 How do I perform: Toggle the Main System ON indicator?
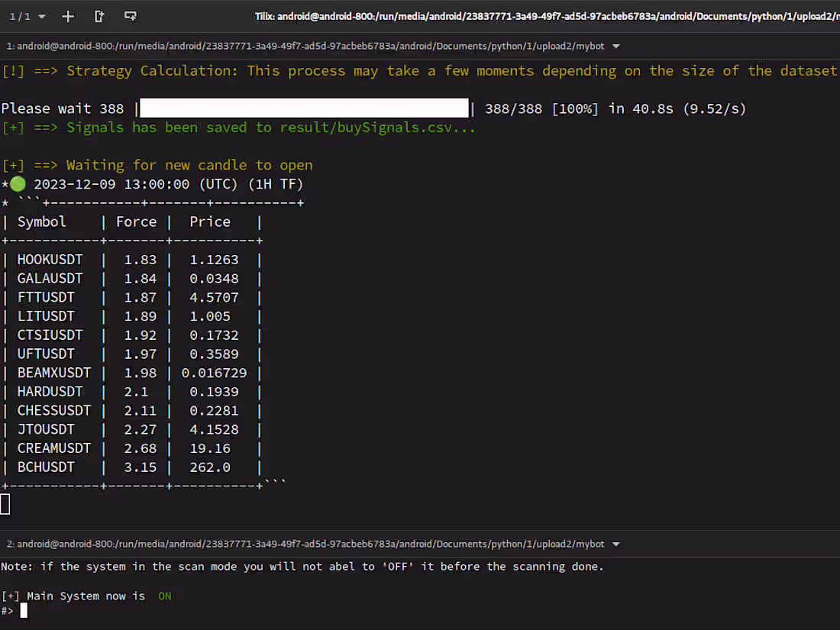pyautogui.click(x=164, y=596)
